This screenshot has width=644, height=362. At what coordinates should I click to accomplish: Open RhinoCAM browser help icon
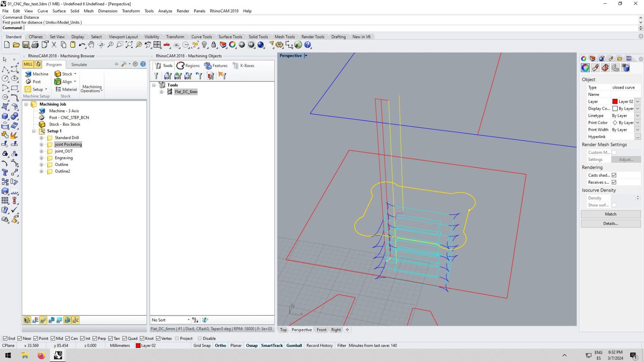coord(143,64)
